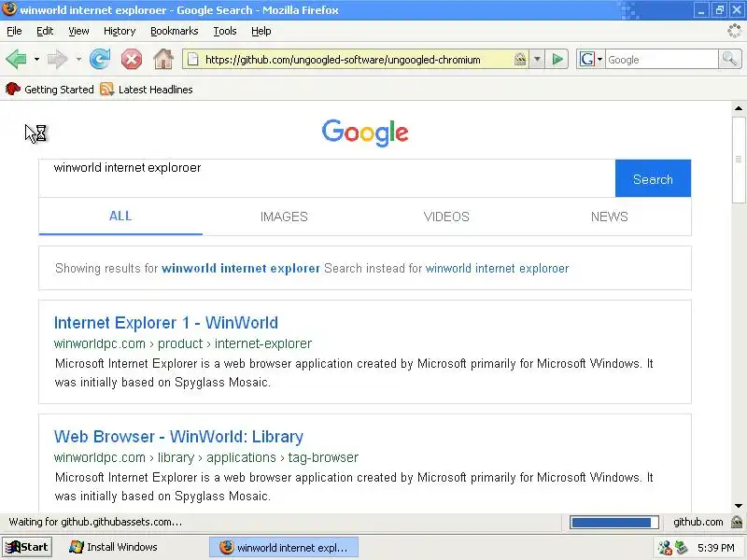Viewport: 747px width, 560px height.
Task: Open the Getting Started bookmark
Action: pyautogui.click(x=49, y=90)
